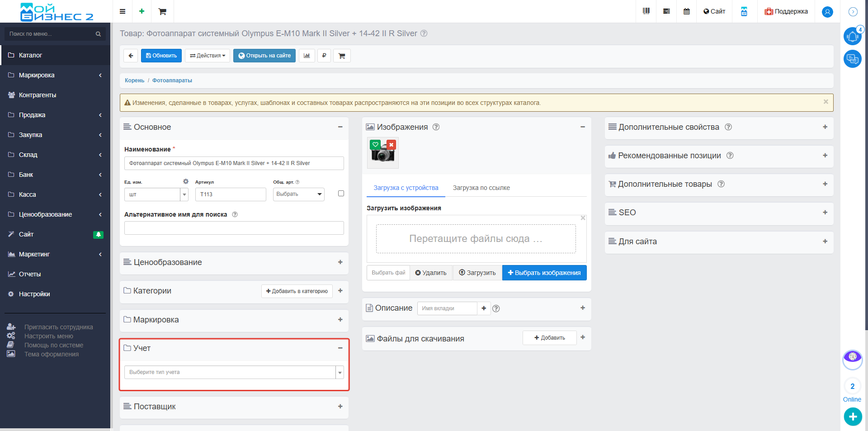Open Отчеты menu item
The width and height of the screenshot is (868, 431).
pyautogui.click(x=55, y=274)
